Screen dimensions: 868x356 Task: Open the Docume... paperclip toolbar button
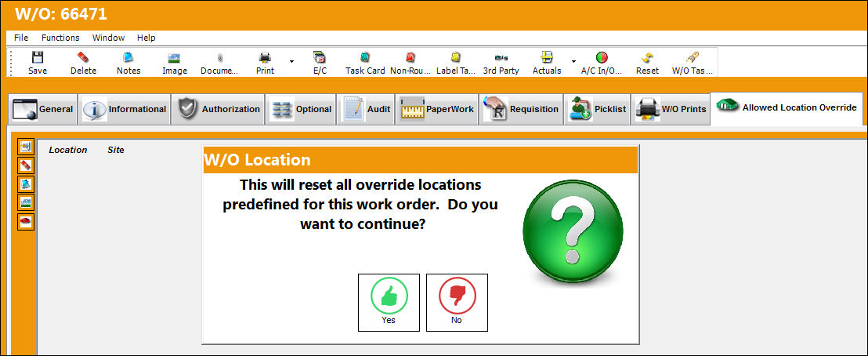[x=220, y=64]
